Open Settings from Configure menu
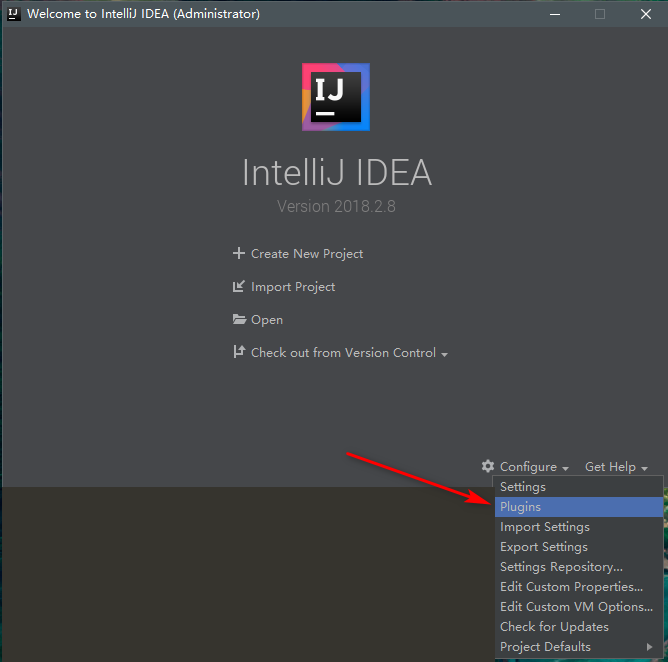 click(579, 487)
